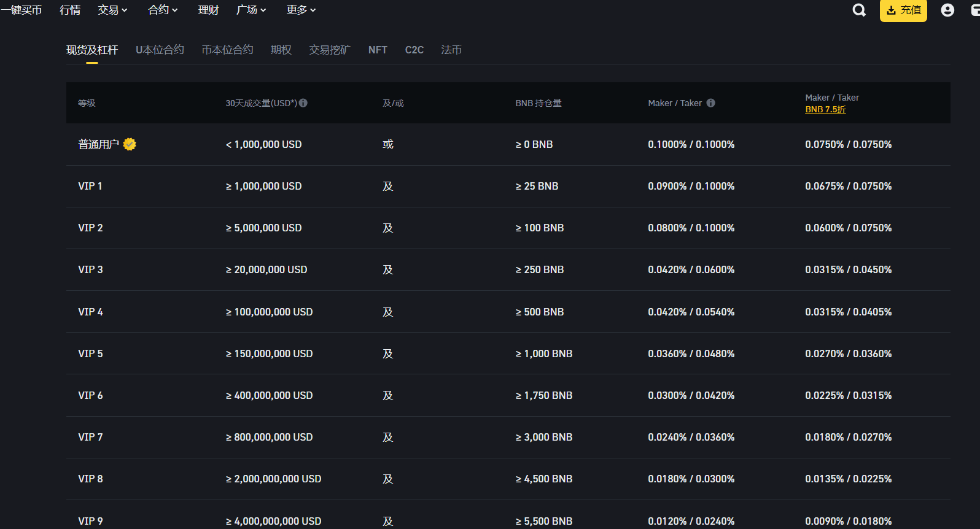This screenshot has width=980, height=529.
Task: Click the verified badge next to 普通用户
Action: point(130,144)
